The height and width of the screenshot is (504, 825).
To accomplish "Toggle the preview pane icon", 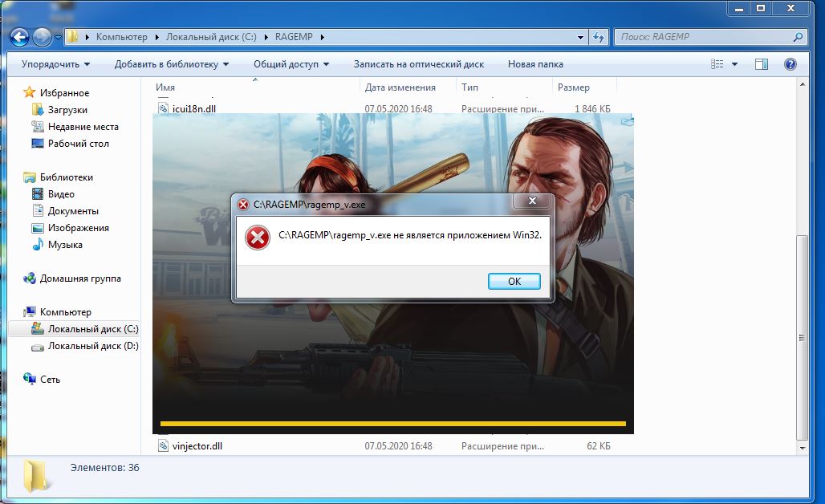I will tap(762, 64).
